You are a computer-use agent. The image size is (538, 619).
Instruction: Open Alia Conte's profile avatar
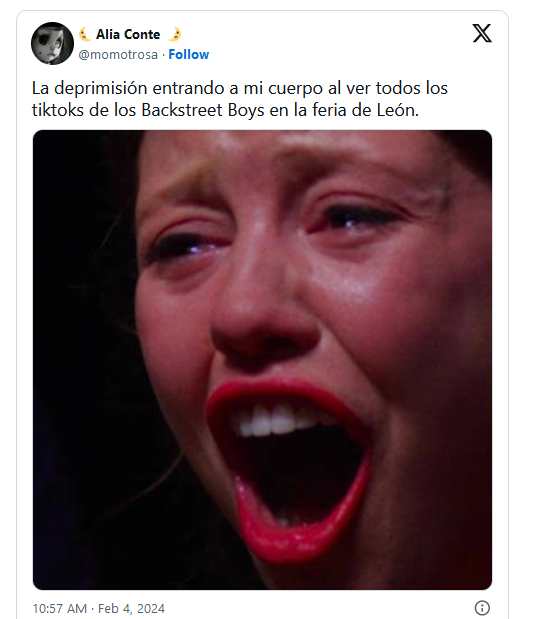[x=52, y=43]
